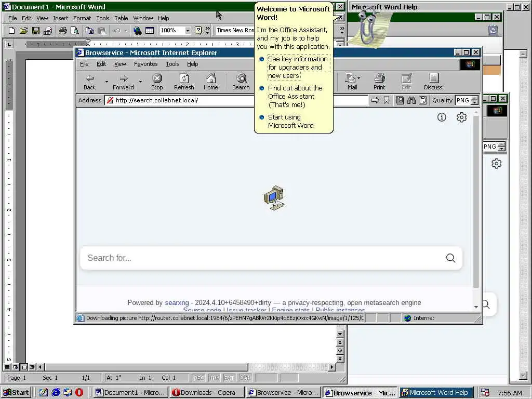
Task: Expand the Back button history arrow
Action: 106,82
